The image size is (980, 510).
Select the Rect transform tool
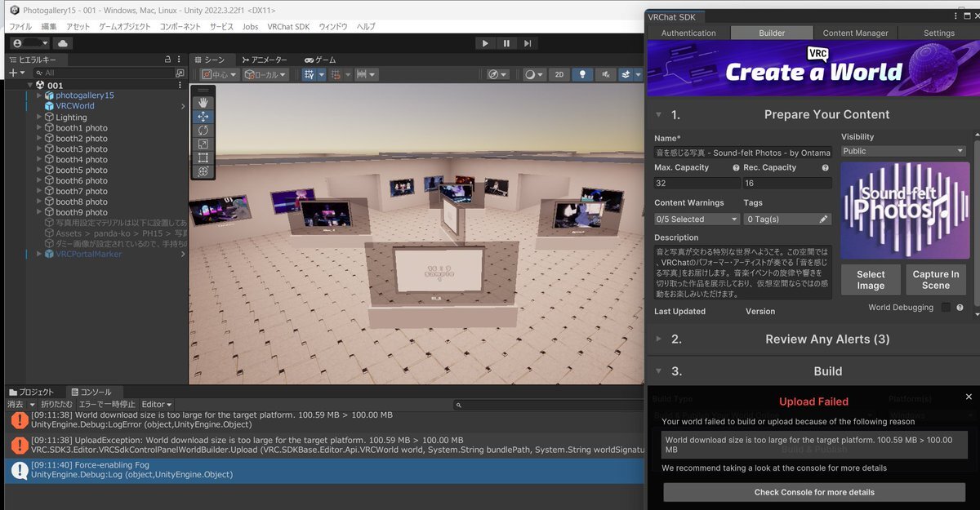pos(203,157)
